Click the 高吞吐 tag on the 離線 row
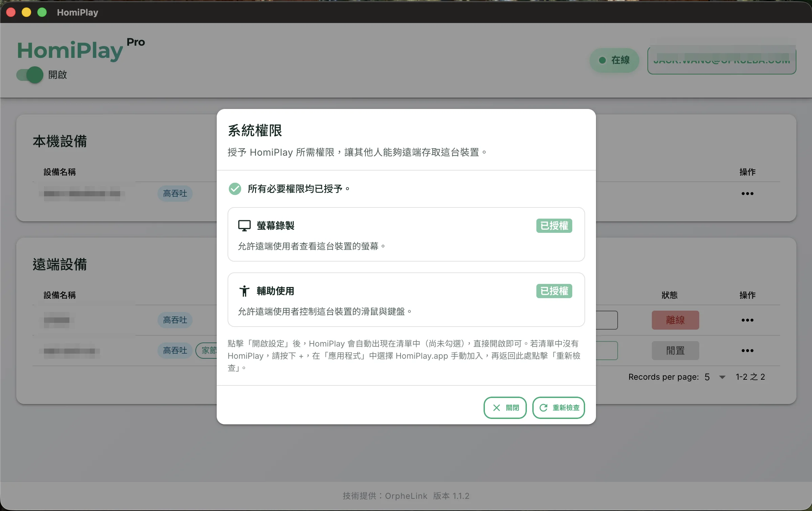Viewport: 812px width, 511px height. point(175,320)
